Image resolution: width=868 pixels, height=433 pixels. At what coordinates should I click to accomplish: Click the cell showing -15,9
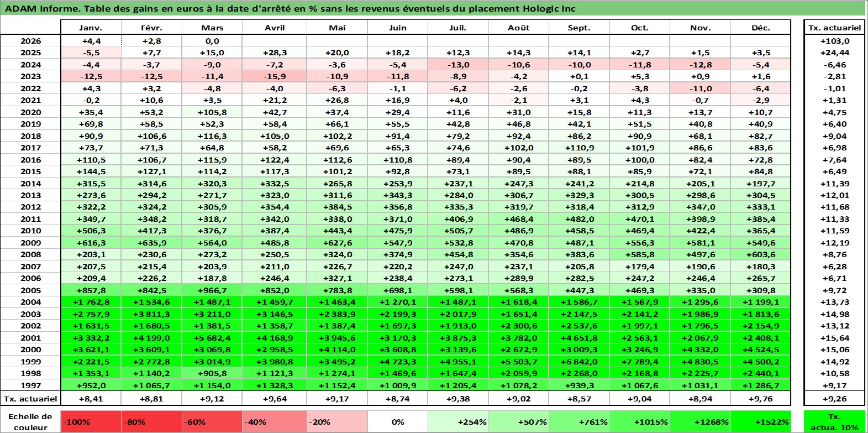point(275,76)
